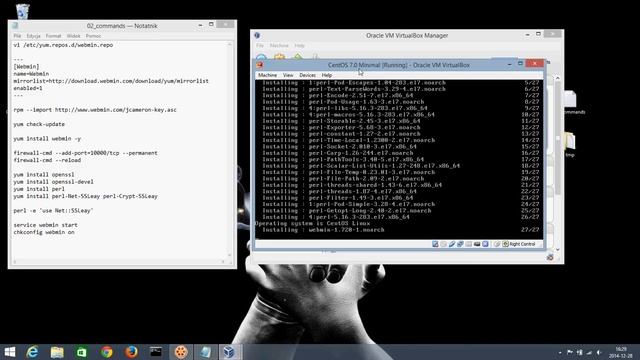Click the Settings gear icon in VirtualBox Manager toolbar
Viewport: 640px width, 360px height.
[x=280, y=57]
